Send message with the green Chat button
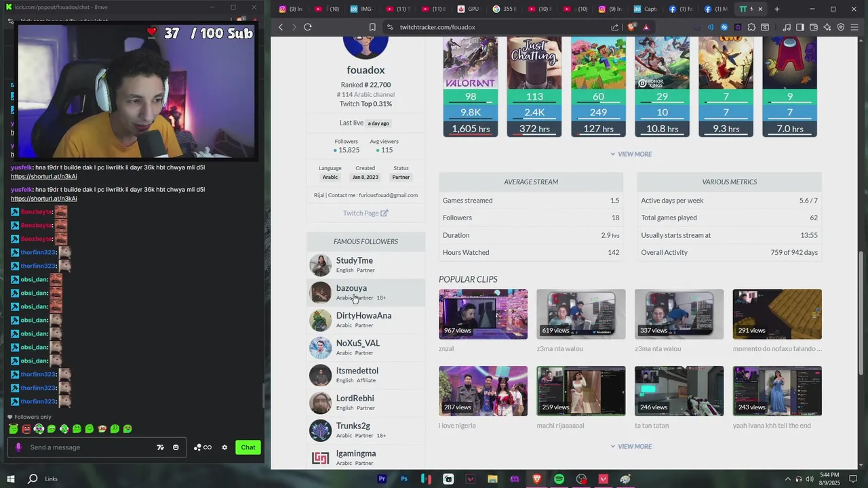This screenshot has width=868, height=488. point(248,447)
